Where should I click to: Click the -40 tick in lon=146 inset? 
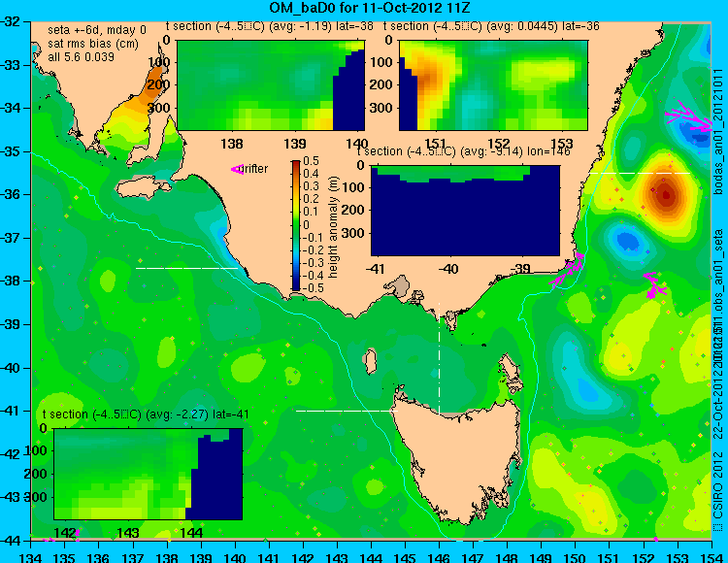pyautogui.click(x=448, y=269)
